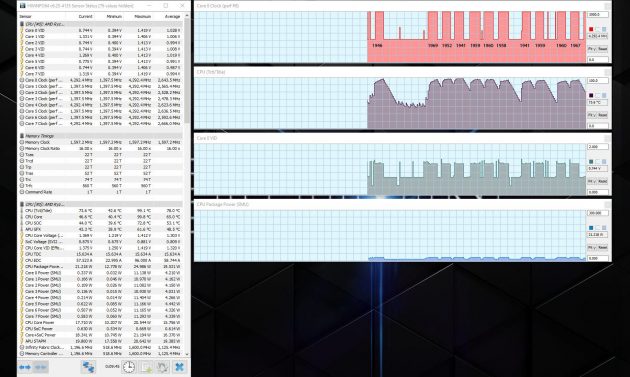
Task: Select red color swatch in Core 0 Clock graph
Action: [591, 29]
